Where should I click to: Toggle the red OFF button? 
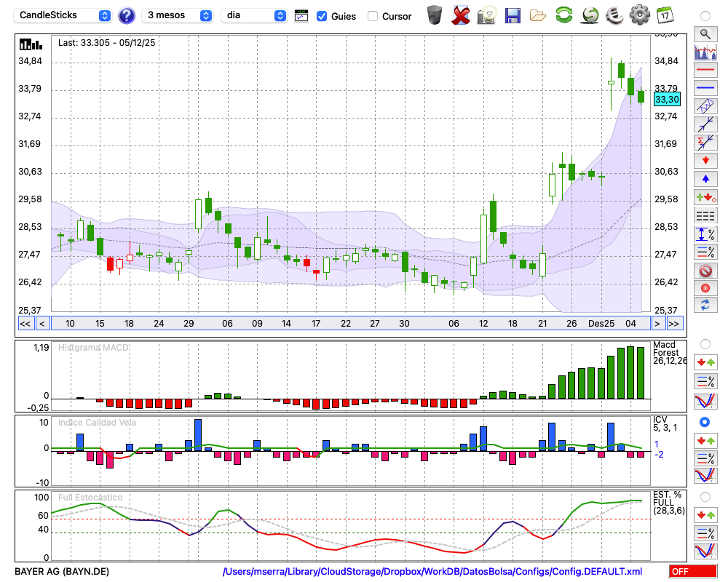(689, 572)
